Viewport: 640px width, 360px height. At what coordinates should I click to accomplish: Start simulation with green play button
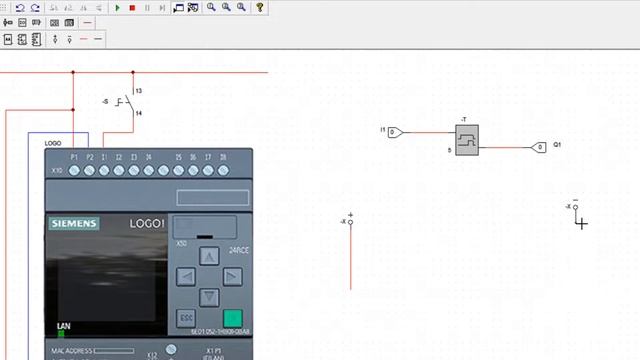[x=118, y=8]
